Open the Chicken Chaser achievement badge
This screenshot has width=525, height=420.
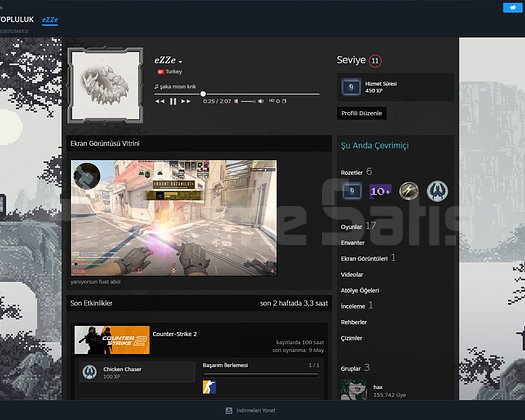[90, 372]
